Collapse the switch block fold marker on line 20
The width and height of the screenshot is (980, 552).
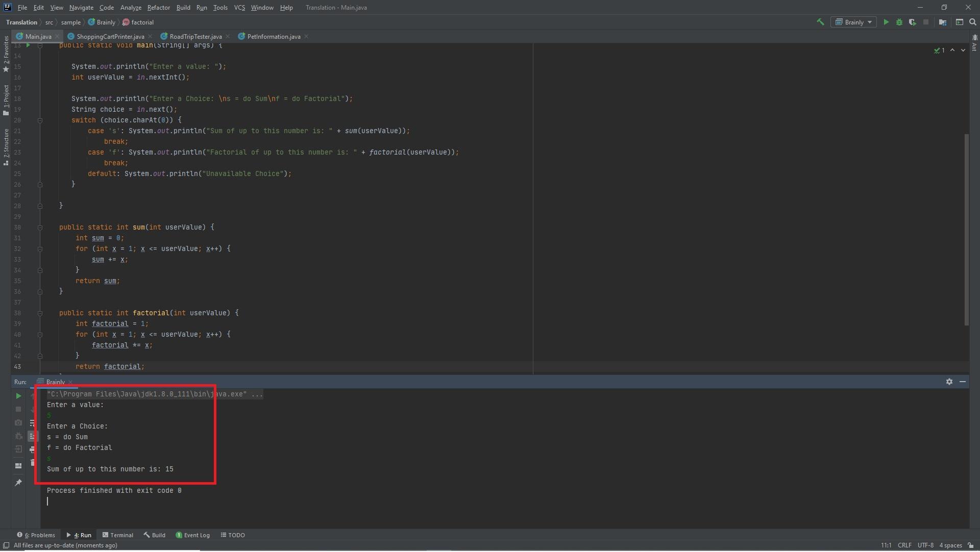[40, 120]
